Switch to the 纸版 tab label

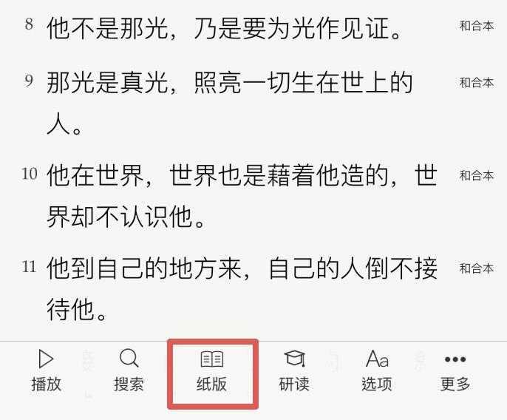coord(211,384)
